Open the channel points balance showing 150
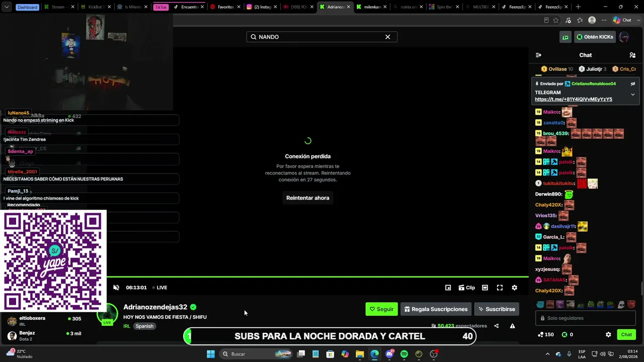The image size is (644, 362). (x=546, y=334)
